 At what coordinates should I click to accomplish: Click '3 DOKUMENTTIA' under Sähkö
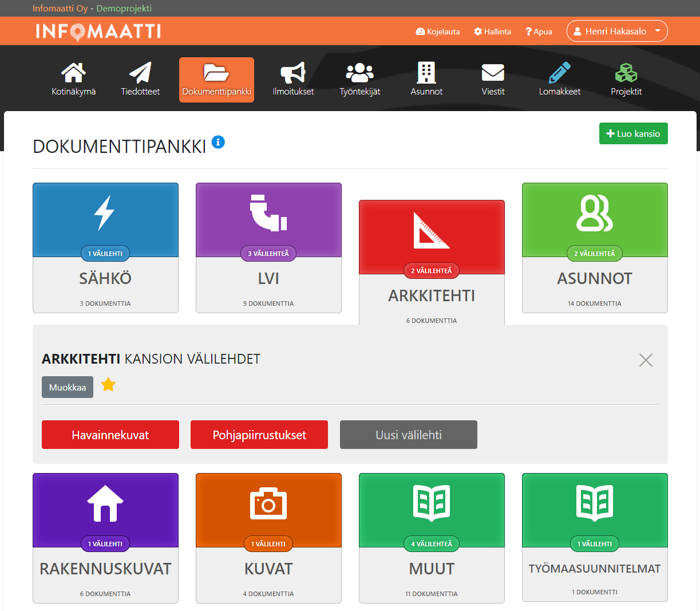105,303
